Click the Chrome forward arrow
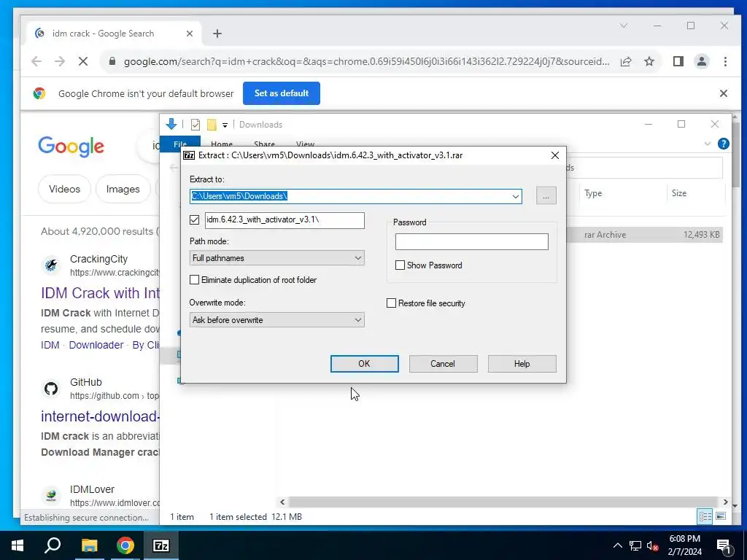The image size is (747, 560). [x=60, y=61]
